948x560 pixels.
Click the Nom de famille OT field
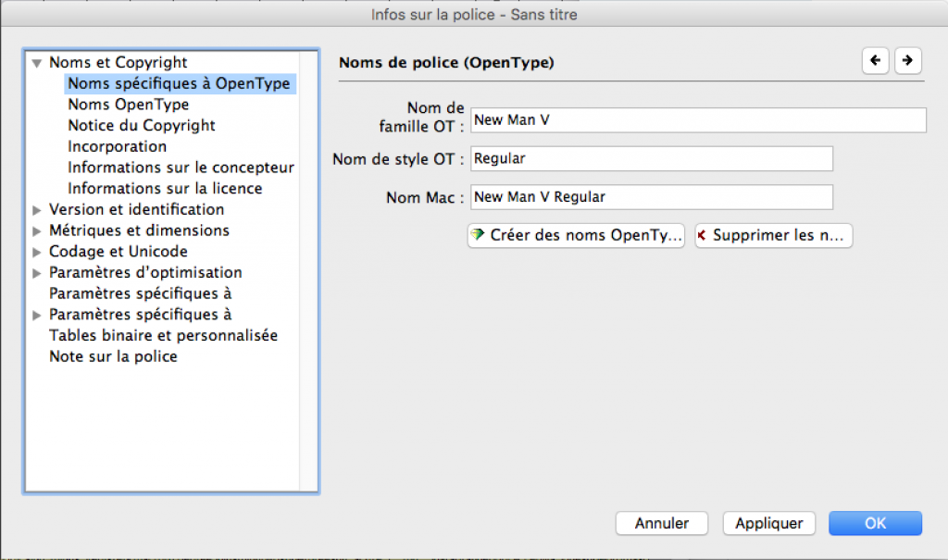coord(698,120)
